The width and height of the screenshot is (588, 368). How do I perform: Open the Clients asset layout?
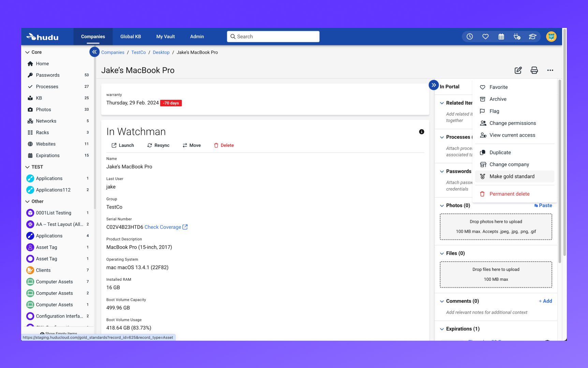tap(58, 270)
